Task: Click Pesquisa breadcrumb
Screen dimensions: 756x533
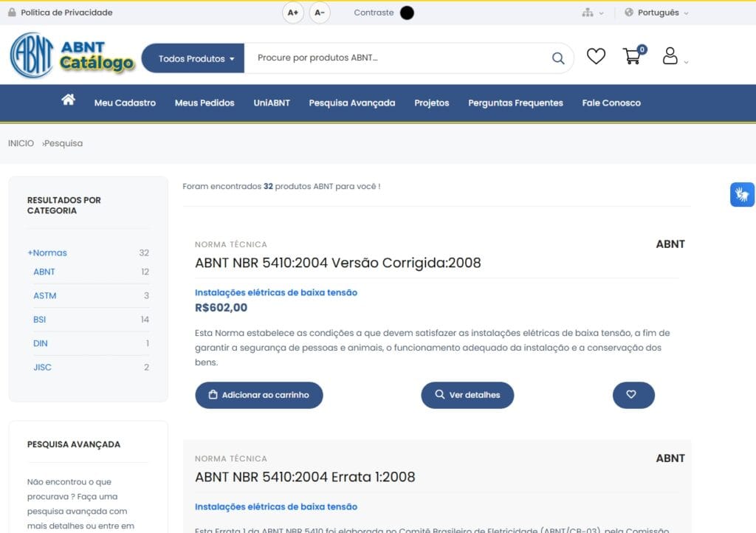Action: point(63,143)
